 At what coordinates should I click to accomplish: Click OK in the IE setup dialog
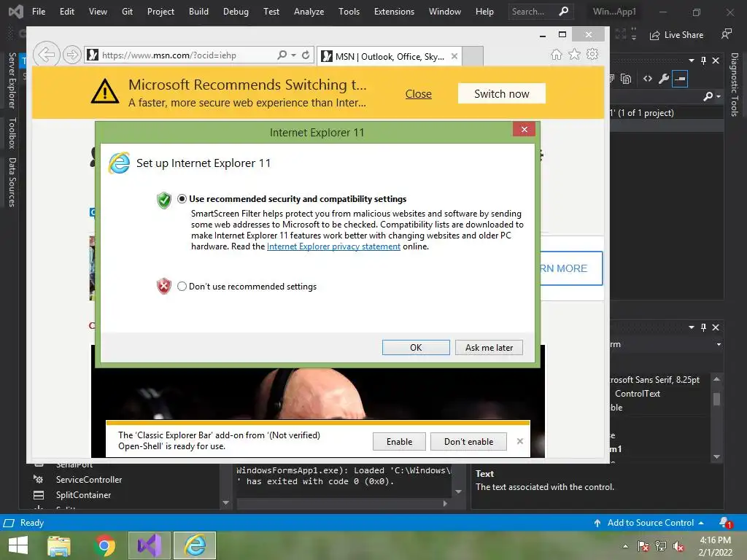tap(416, 348)
